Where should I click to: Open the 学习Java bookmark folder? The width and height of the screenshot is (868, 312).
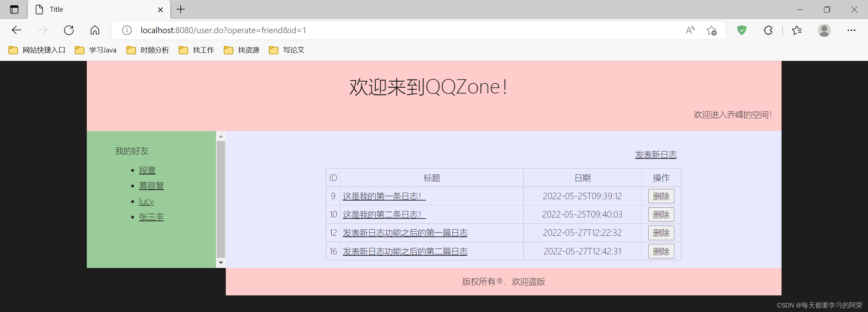point(96,50)
